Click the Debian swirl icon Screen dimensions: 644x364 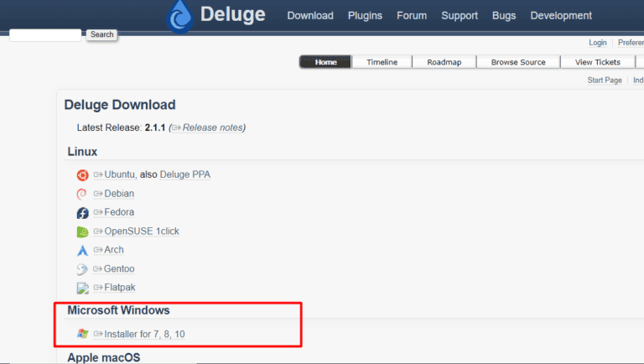tap(81, 194)
